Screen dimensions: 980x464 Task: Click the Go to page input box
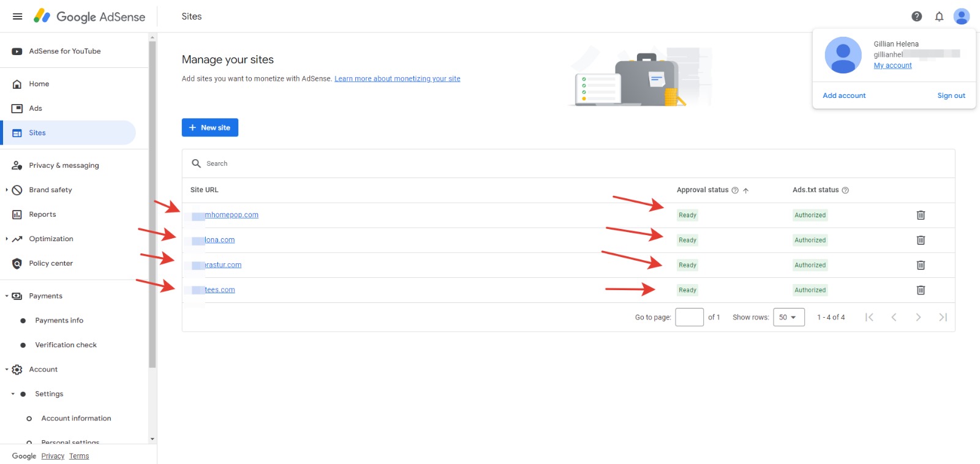[x=689, y=317]
